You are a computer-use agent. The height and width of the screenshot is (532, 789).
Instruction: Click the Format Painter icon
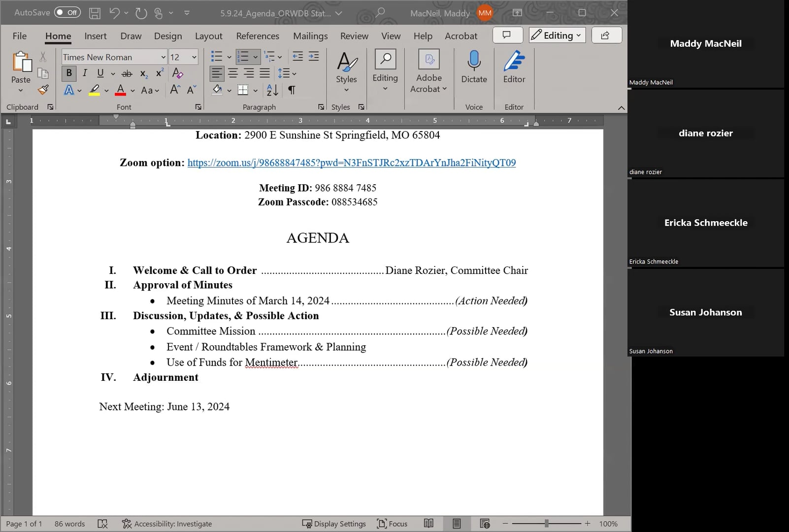click(43, 90)
